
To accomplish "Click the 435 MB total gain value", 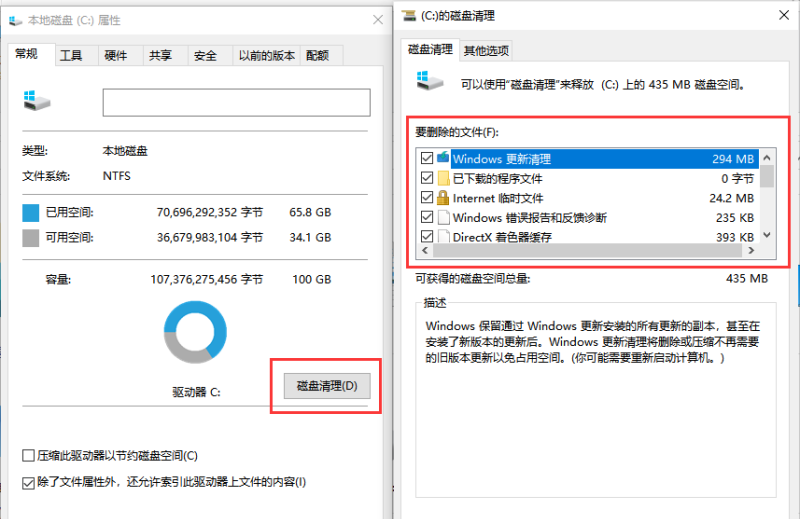I will 747,278.
